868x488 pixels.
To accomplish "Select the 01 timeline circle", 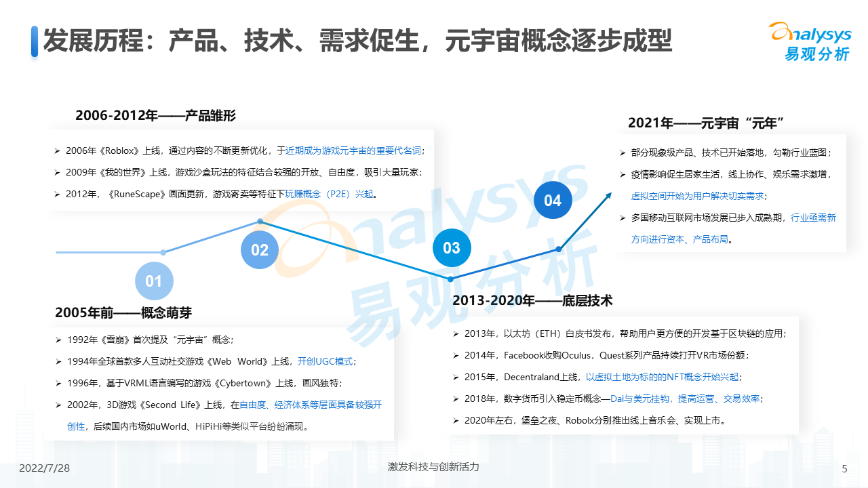I will (154, 281).
